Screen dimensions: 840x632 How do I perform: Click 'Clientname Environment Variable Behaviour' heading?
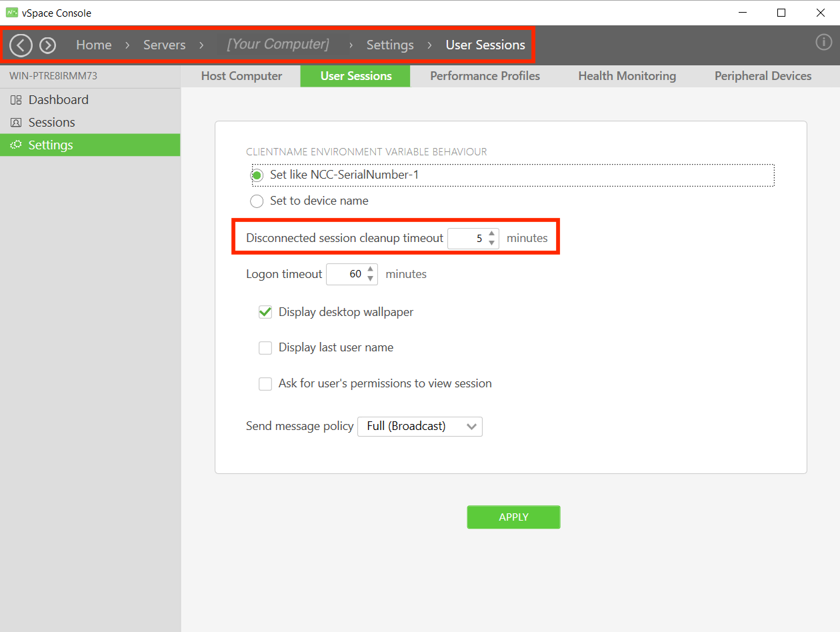[x=367, y=152]
